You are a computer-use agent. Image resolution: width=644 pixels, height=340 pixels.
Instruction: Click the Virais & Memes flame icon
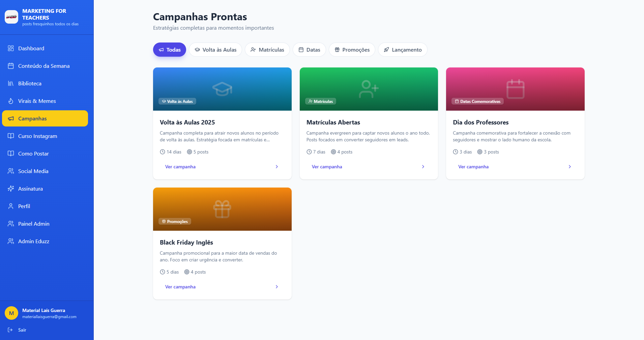click(x=11, y=101)
